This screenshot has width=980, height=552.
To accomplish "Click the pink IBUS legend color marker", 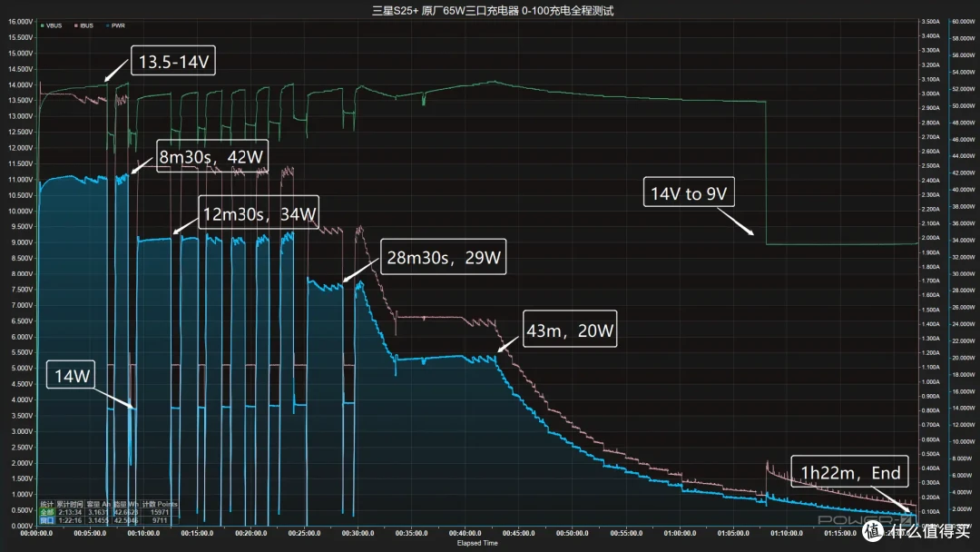I will [75, 25].
